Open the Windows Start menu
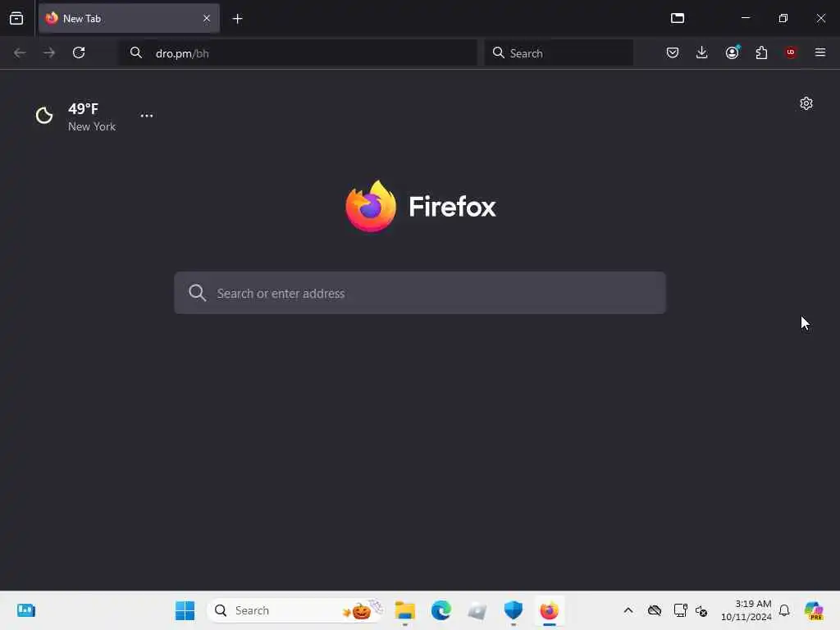Image resolution: width=840 pixels, height=630 pixels. pyautogui.click(x=185, y=610)
